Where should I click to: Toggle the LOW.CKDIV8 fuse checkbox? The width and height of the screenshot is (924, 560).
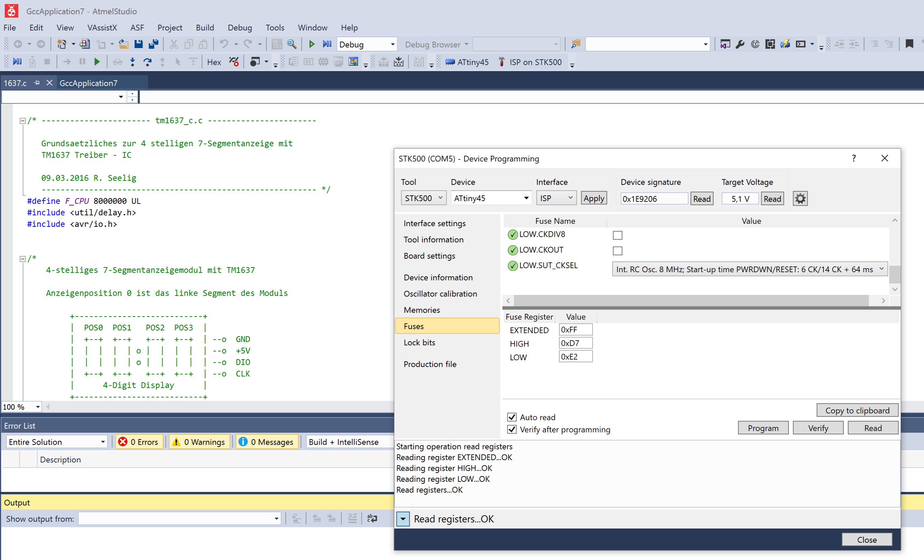(617, 235)
